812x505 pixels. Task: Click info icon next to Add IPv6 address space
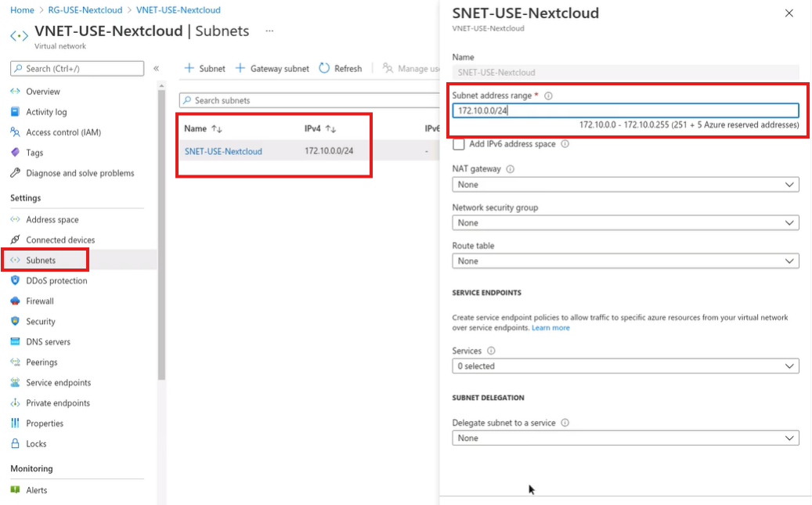[x=565, y=144]
